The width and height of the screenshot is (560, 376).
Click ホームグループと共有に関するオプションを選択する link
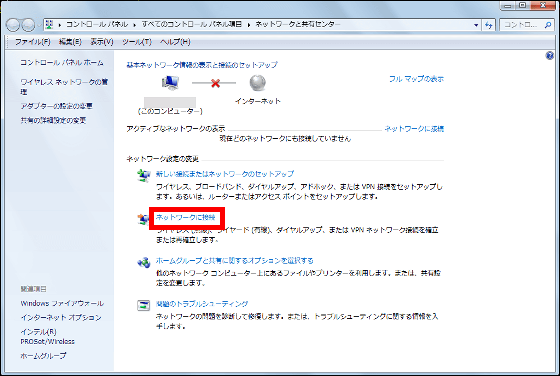click(235, 261)
